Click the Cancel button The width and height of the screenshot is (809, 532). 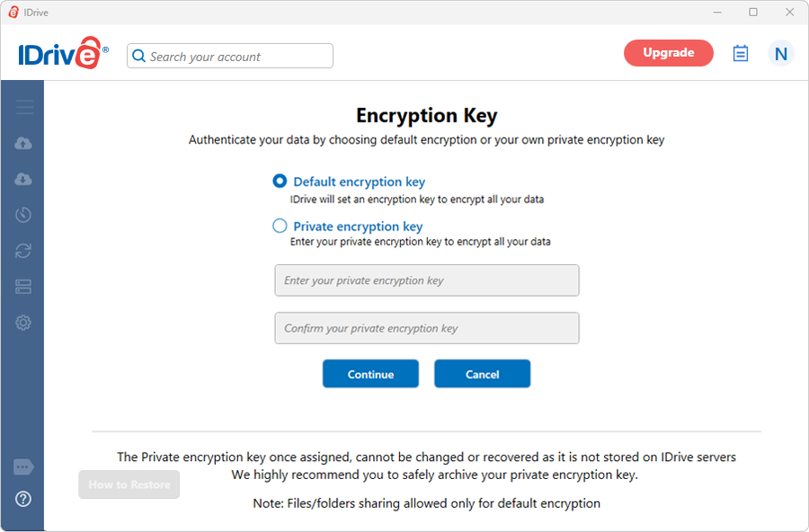[x=482, y=374]
